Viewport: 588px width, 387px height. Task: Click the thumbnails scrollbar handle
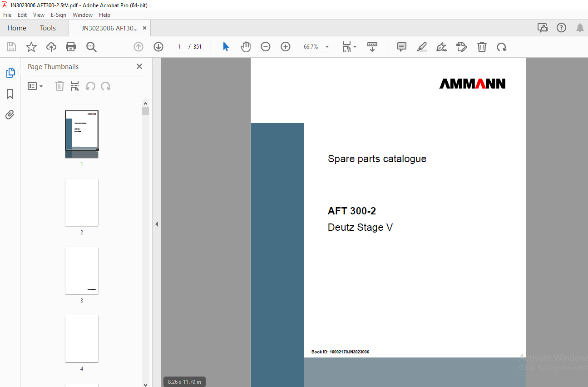[x=145, y=111]
